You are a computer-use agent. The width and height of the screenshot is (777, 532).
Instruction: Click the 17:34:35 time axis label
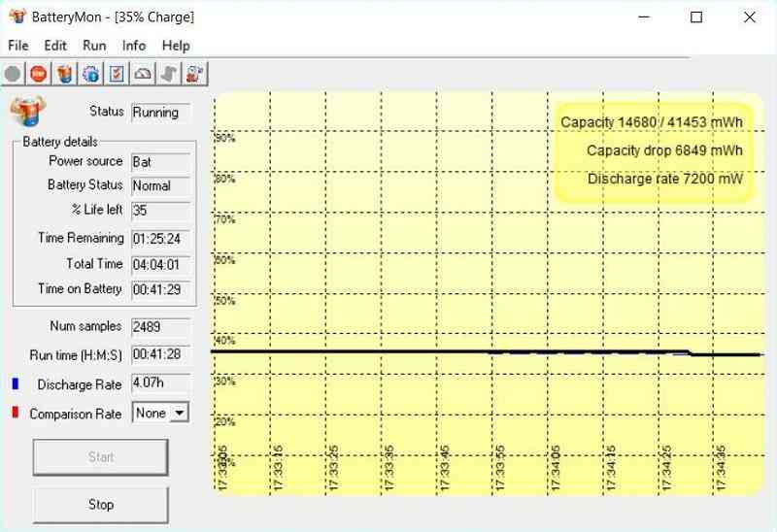(721, 468)
